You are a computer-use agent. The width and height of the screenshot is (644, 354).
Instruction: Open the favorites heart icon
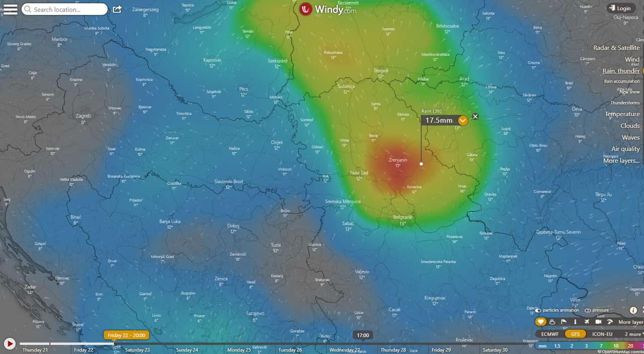[x=540, y=322]
